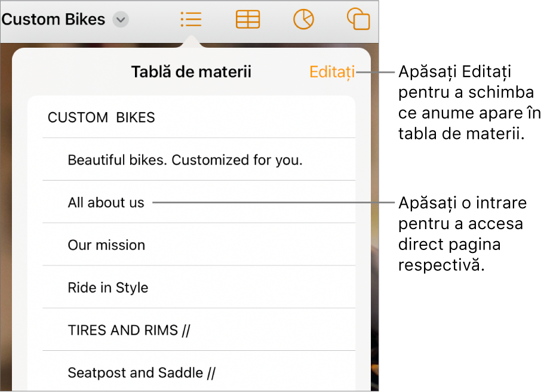Image resolution: width=550 pixels, height=392 pixels.
Task: Click the empty toolbar area beside the title
Action: (154, 20)
